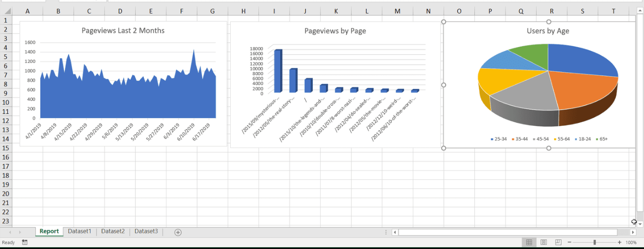Click the green 65+ pie slice
Viewport: 644px width, 249px height.
tap(533, 54)
